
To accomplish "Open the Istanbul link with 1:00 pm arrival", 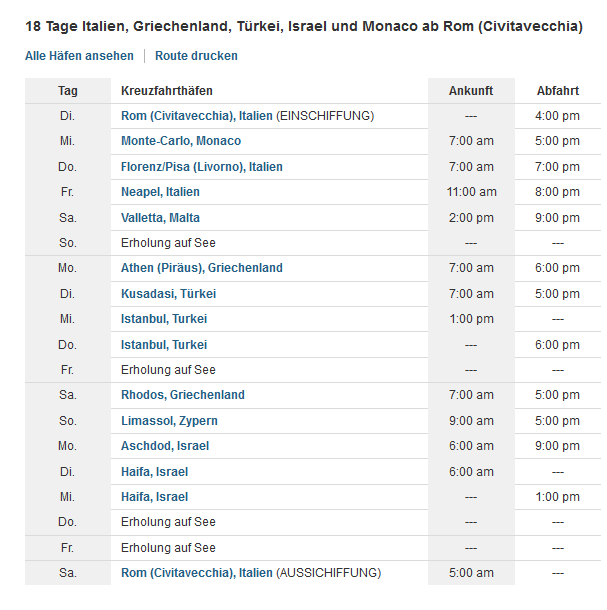I will [x=164, y=319].
